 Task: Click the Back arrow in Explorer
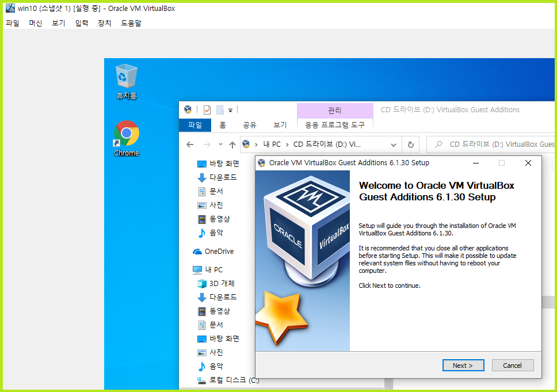[190, 144]
